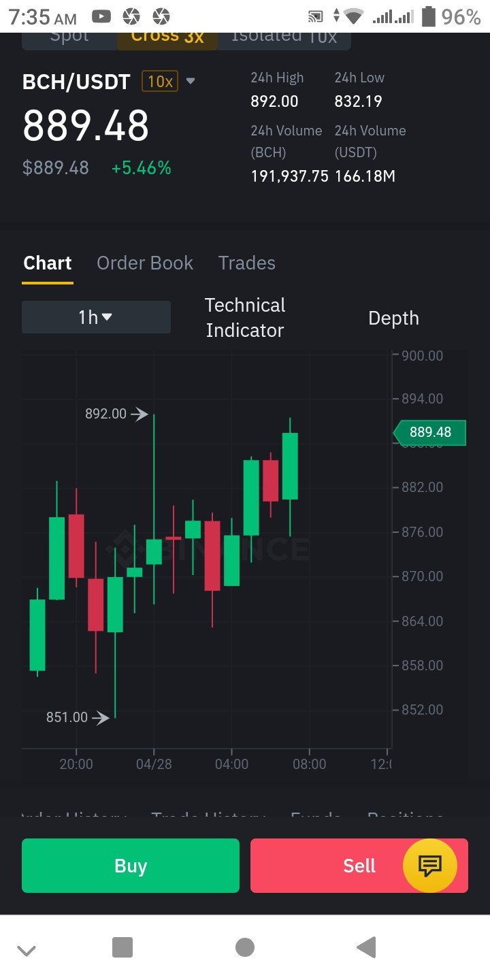Tap the battery icon in status bar
The width and height of the screenshot is (490, 980).
(x=428, y=16)
